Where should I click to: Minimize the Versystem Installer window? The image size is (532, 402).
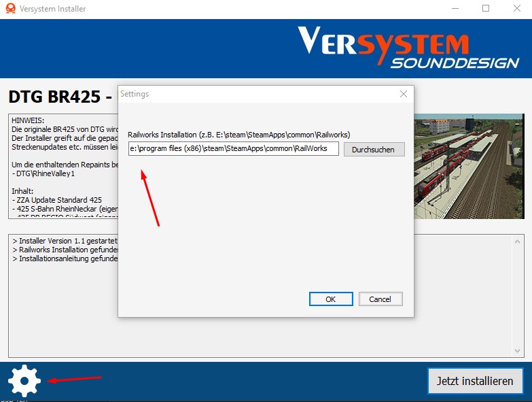455,8
